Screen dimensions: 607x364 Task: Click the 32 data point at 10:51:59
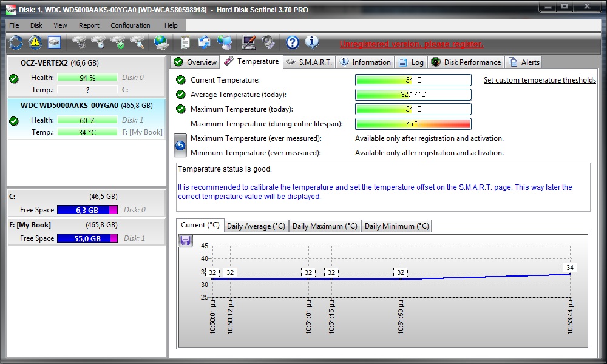[401, 272]
